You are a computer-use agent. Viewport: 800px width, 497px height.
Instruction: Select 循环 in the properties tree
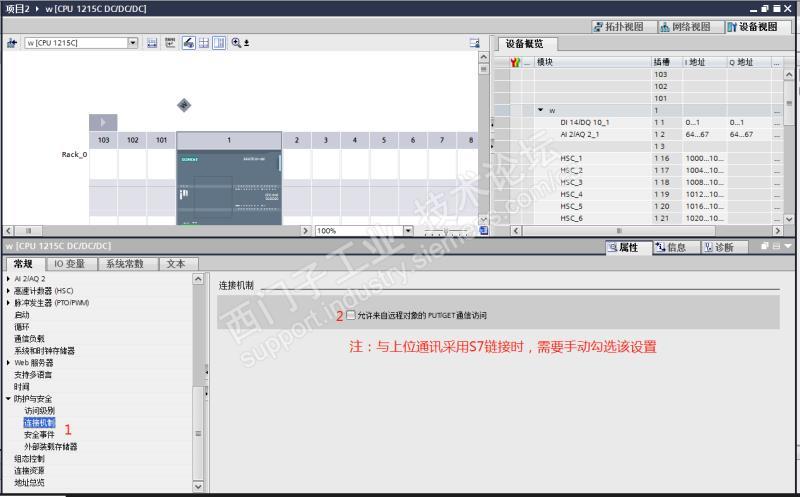coord(22,327)
